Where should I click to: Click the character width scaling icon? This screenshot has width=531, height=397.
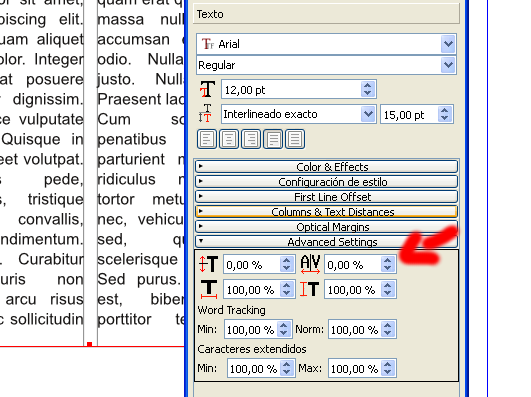[209, 289]
